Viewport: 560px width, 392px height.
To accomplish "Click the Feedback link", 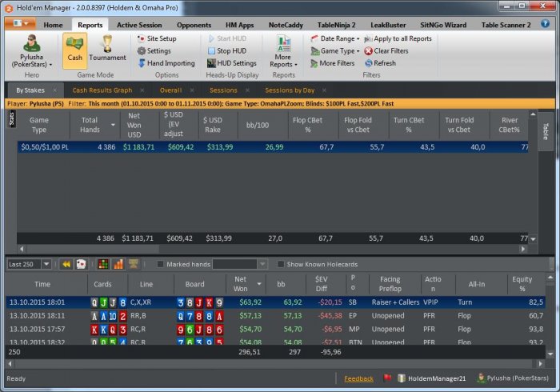I will (x=358, y=378).
